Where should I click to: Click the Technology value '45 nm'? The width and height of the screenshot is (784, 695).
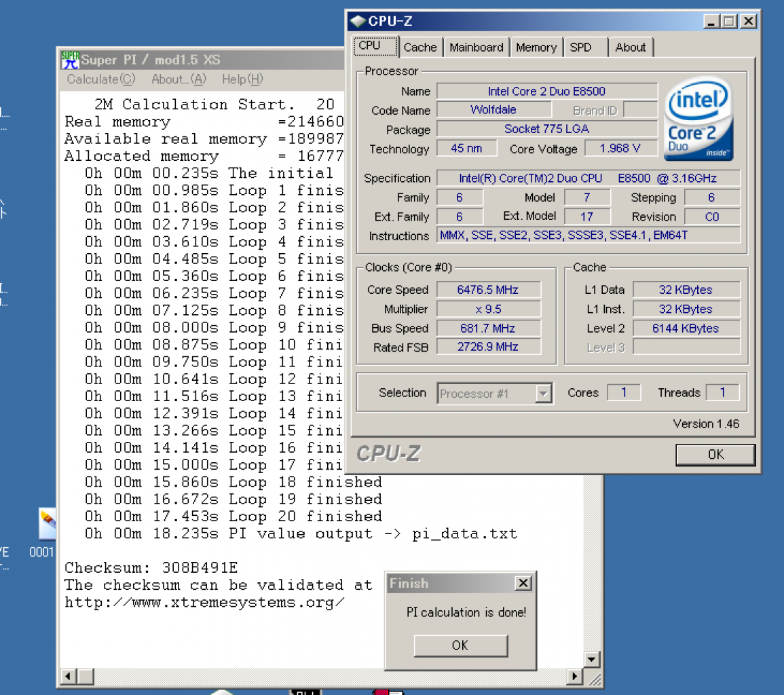click(x=466, y=149)
